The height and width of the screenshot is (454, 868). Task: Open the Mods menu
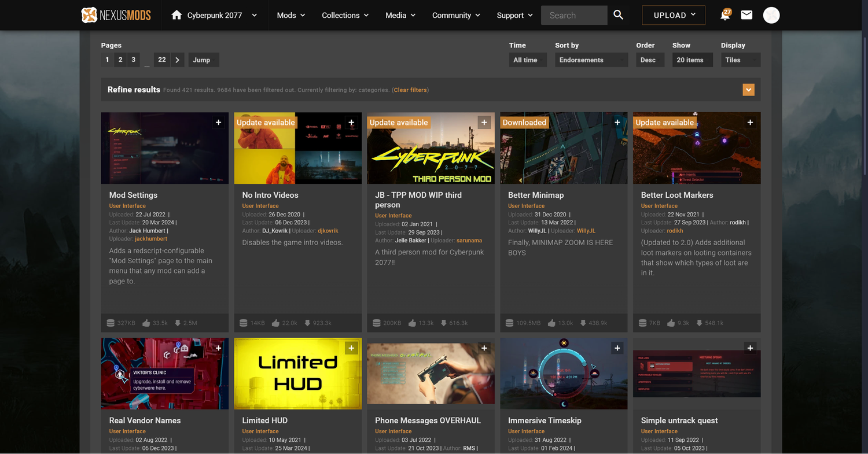click(290, 15)
